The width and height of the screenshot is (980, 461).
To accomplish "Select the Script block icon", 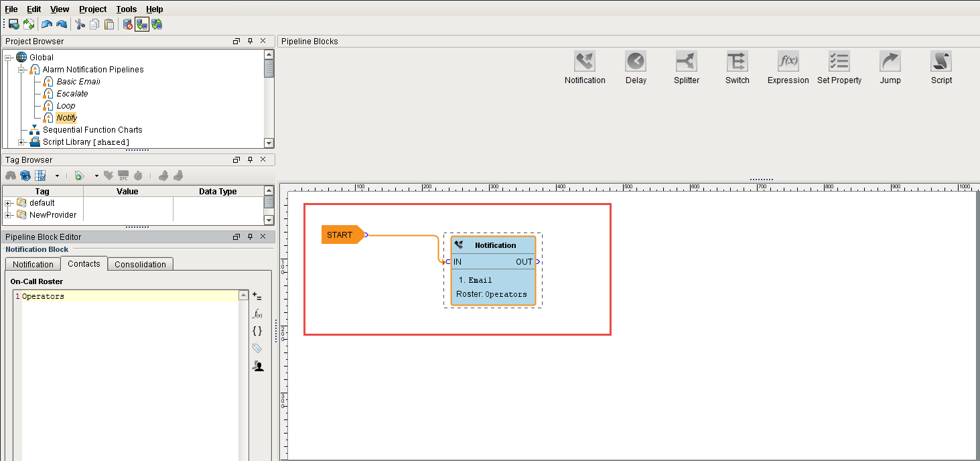I will point(940,60).
